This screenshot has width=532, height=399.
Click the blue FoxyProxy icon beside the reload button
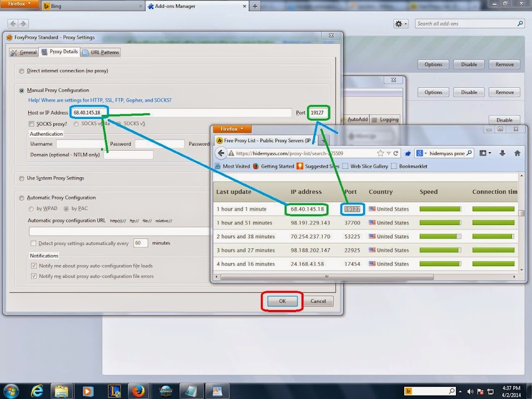tap(408, 153)
